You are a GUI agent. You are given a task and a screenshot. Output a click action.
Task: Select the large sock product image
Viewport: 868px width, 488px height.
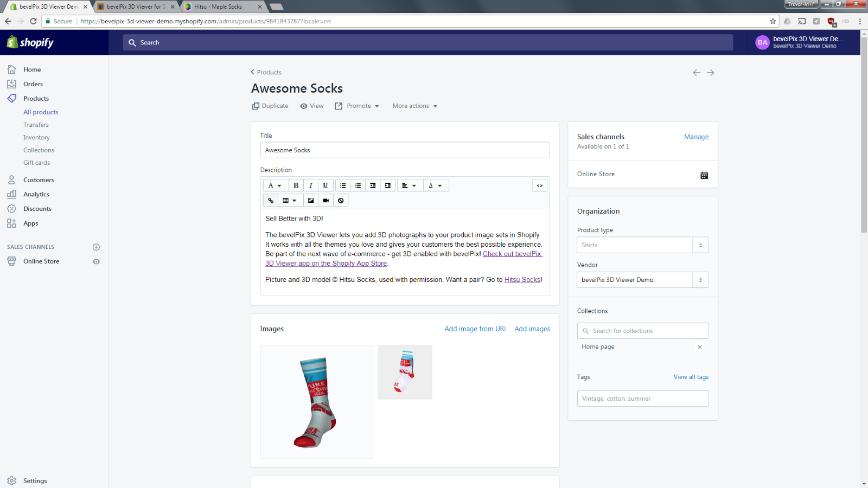(317, 402)
